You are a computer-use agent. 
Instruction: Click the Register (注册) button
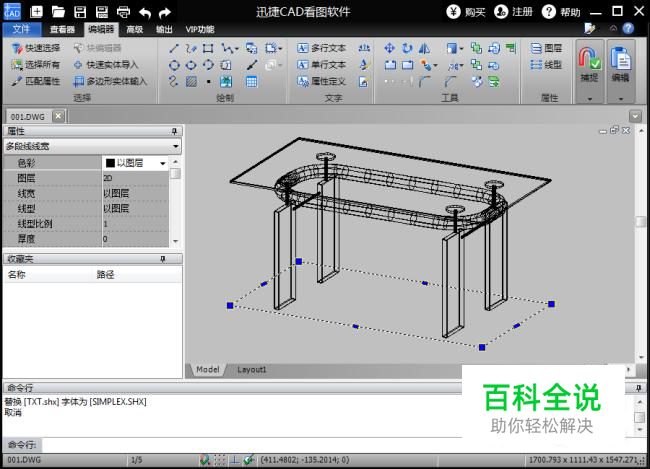point(513,12)
